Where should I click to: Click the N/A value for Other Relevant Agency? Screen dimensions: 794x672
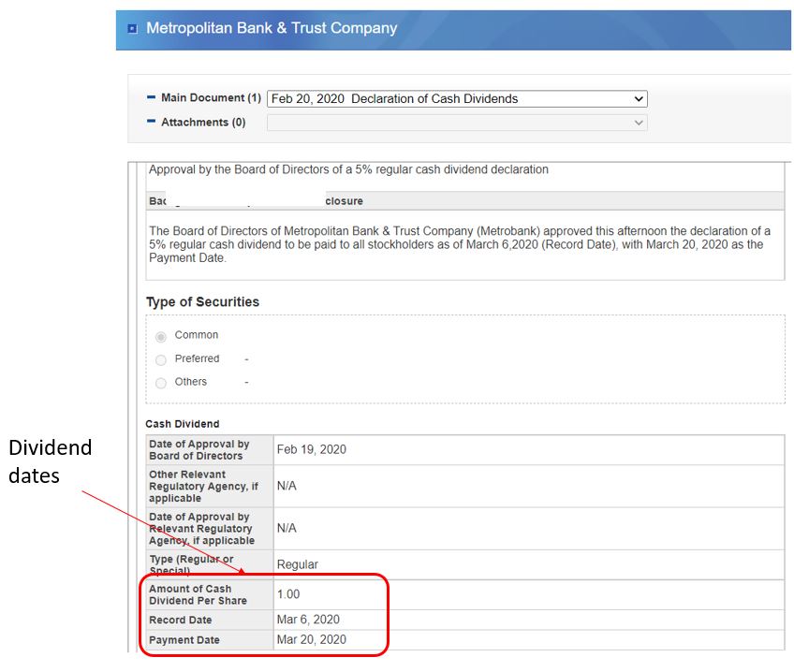pos(287,486)
